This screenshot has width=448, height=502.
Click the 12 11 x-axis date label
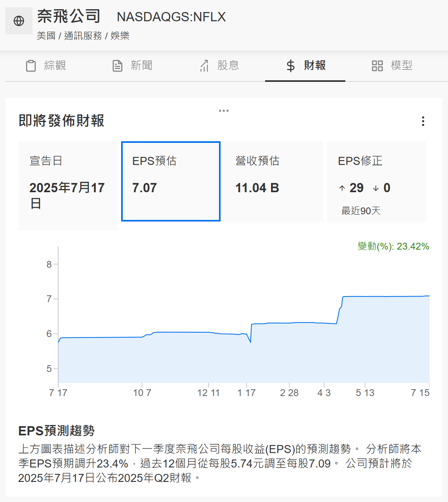click(x=209, y=393)
